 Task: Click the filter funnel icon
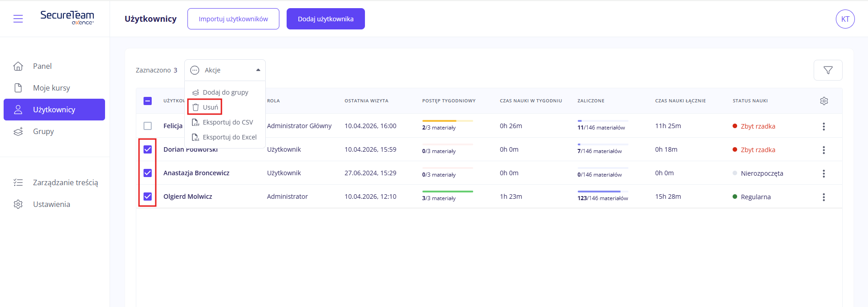pyautogui.click(x=828, y=70)
